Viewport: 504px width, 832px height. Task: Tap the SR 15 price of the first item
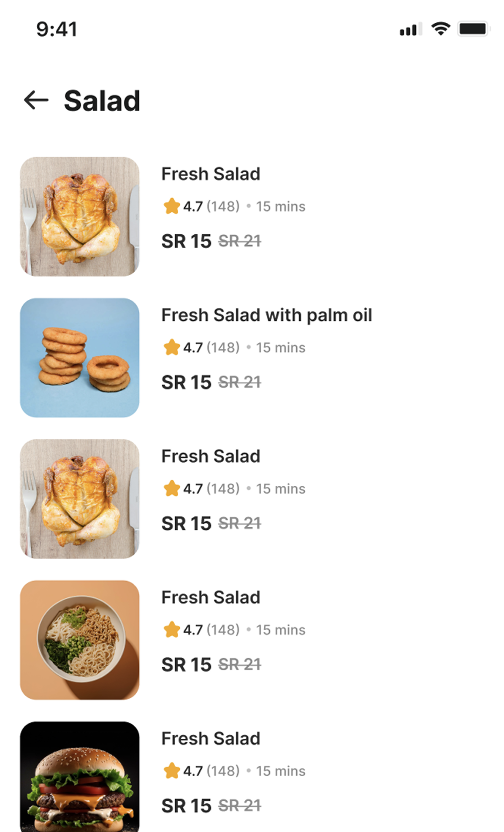coord(186,241)
